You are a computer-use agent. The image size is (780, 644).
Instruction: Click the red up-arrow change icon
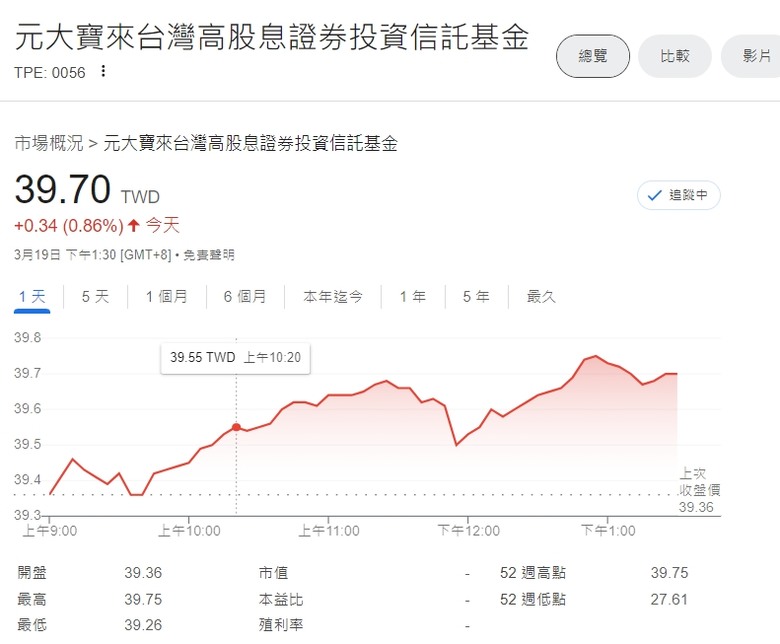(x=133, y=226)
